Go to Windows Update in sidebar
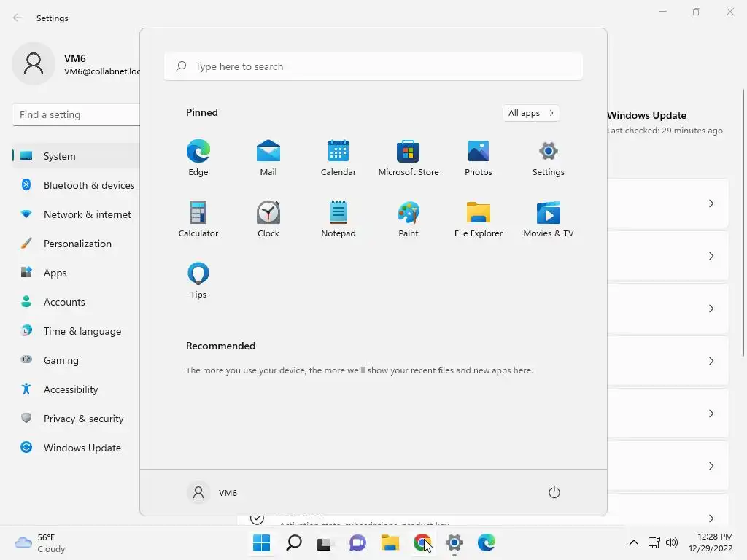This screenshot has width=747, height=560. pos(76,448)
